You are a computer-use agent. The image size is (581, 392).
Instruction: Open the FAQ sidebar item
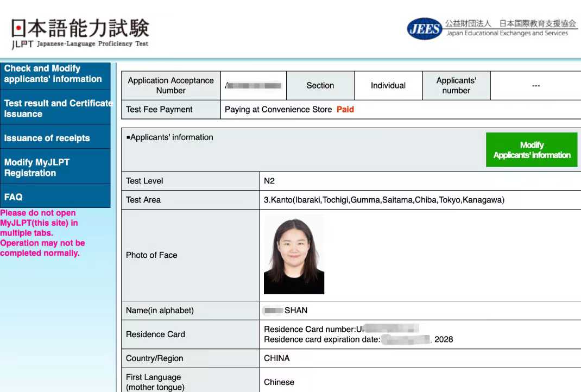click(x=14, y=197)
